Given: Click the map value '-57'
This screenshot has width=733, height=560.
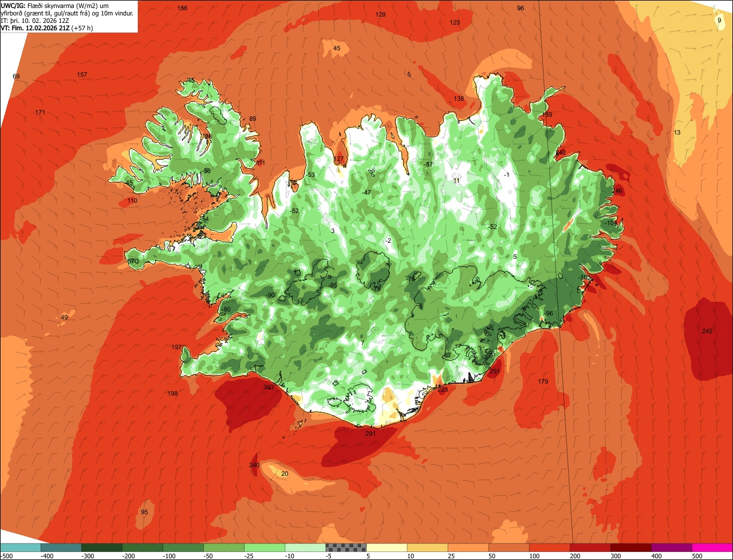Looking at the screenshot, I should point(428,164).
